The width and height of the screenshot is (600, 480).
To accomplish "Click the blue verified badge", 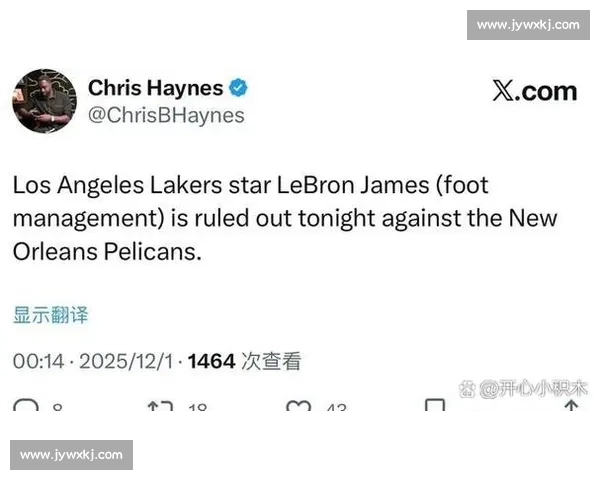I will tap(238, 88).
